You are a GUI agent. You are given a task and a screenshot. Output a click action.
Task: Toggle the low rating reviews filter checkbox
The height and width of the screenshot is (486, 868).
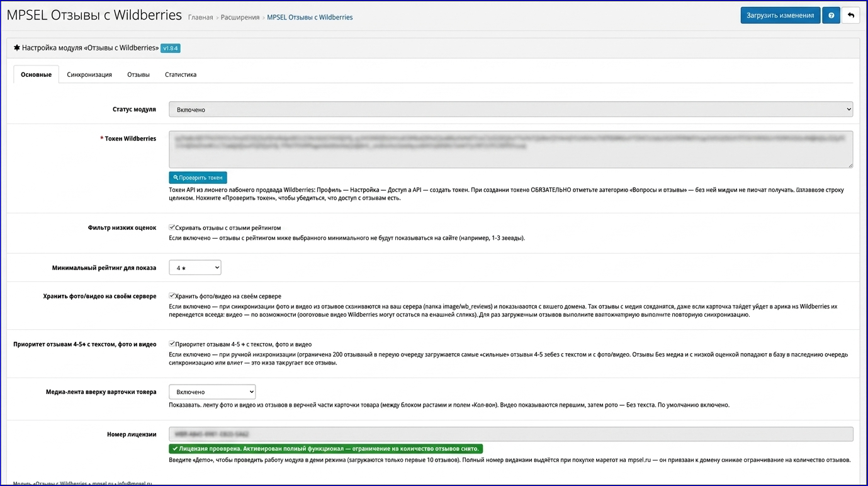pyautogui.click(x=172, y=227)
